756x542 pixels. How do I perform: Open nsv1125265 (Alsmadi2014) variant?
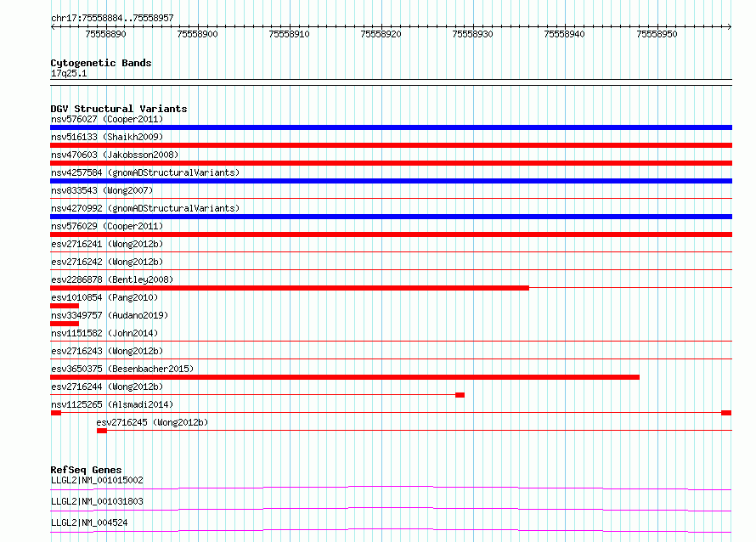[x=112, y=404]
